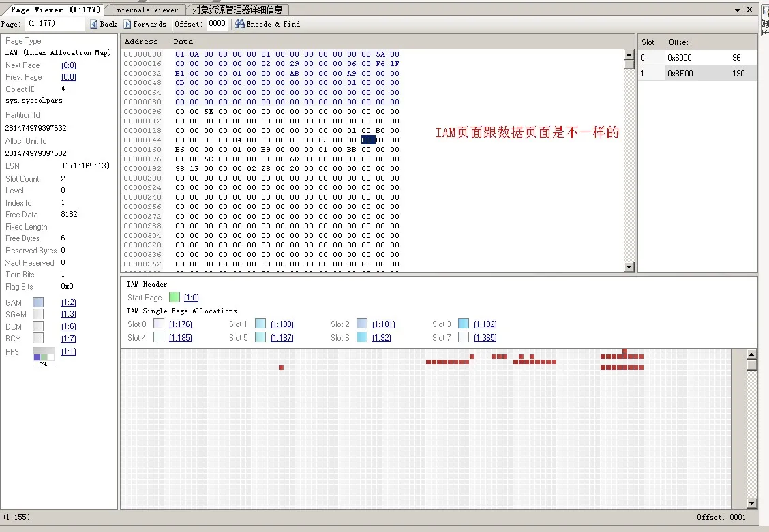Click the SGAM indicator box

pyautogui.click(x=38, y=314)
